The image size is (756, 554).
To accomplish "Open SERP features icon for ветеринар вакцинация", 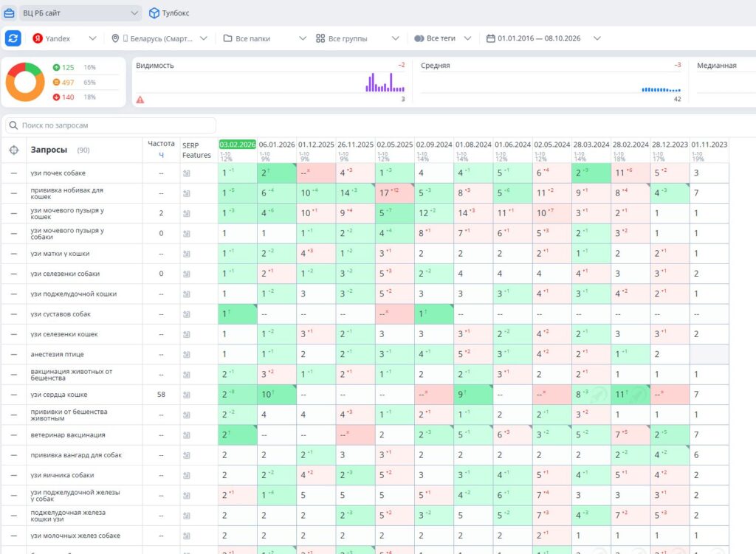I will pyautogui.click(x=187, y=435).
